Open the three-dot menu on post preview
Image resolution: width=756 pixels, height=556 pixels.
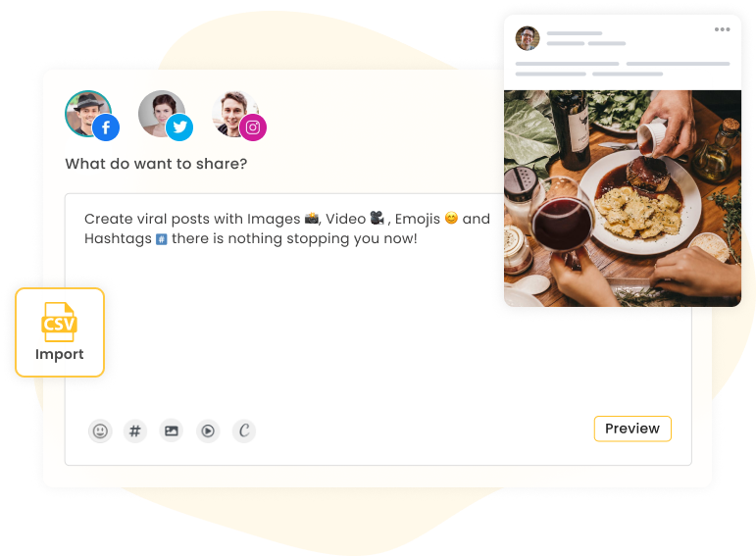[x=722, y=29]
